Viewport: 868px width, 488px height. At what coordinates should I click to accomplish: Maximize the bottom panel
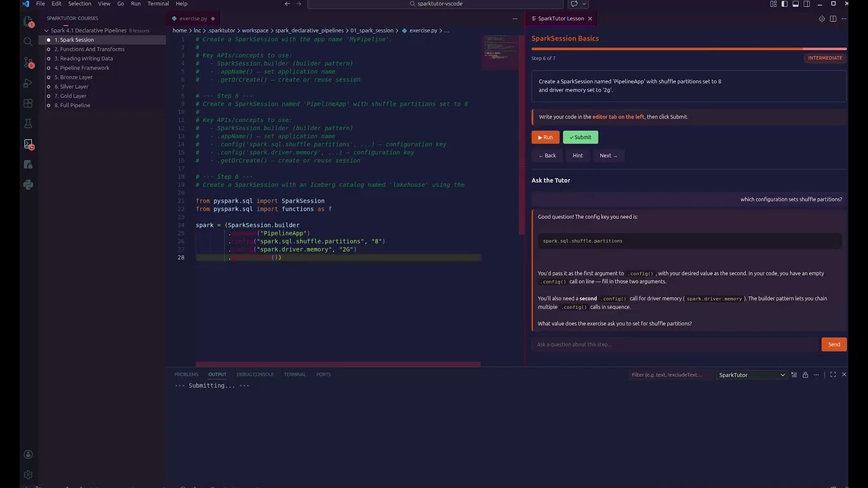point(833,375)
